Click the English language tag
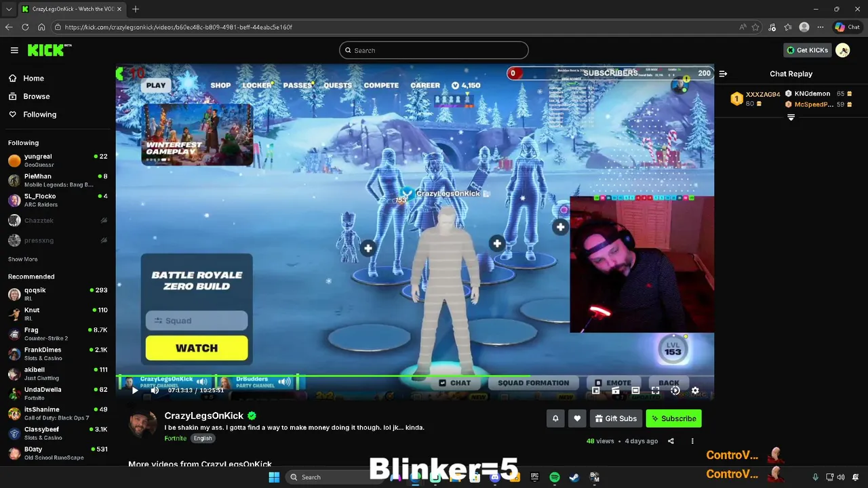The width and height of the screenshot is (868, 488). coord(203,438)
